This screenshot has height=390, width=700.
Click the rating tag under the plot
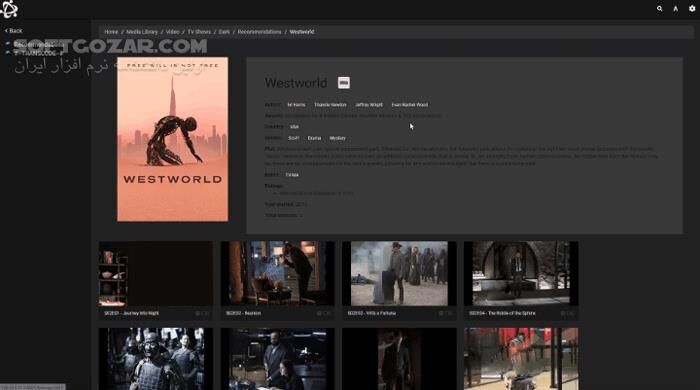click(x=292, y=175)
